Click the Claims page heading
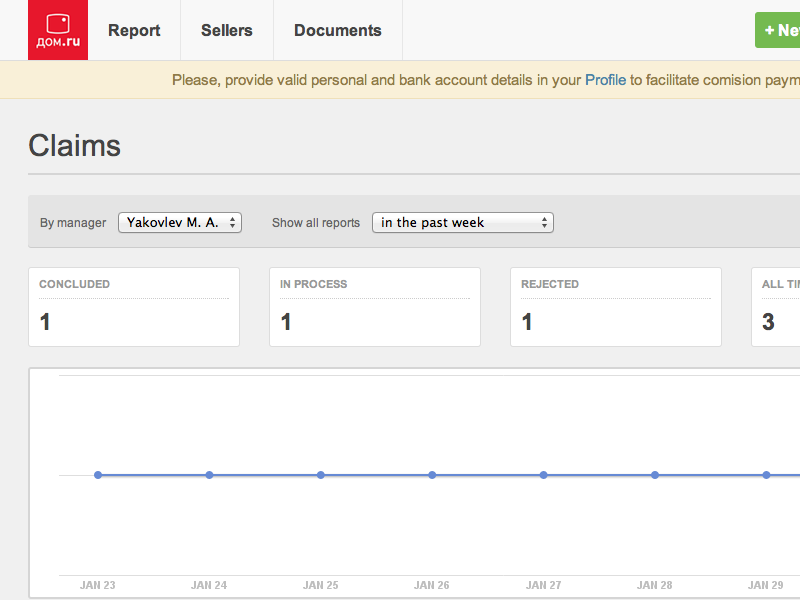The width and height of the screenshot is (800, 600). [x=74, y=146]
